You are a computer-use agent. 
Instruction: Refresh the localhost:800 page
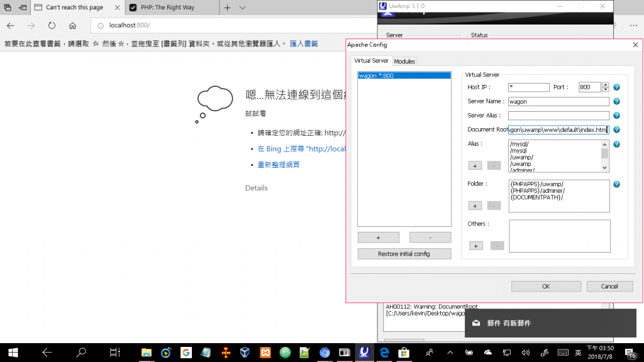pyautogui.click(x=52, y=25)
